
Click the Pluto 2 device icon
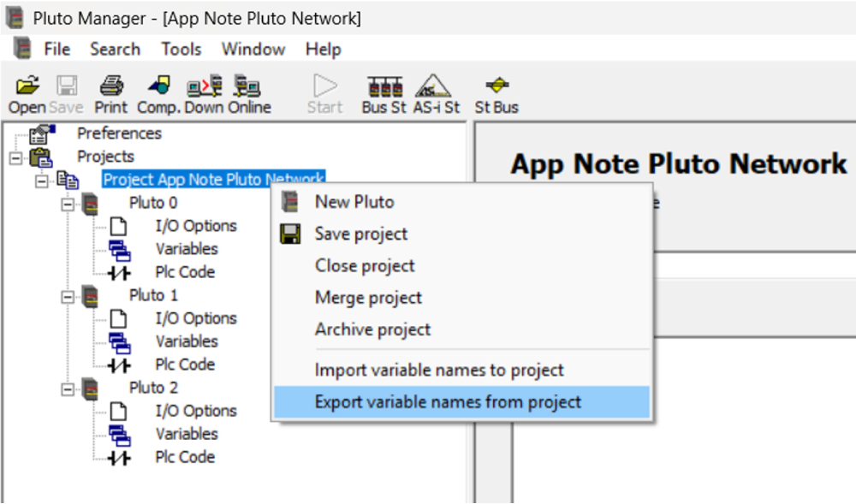90,388
